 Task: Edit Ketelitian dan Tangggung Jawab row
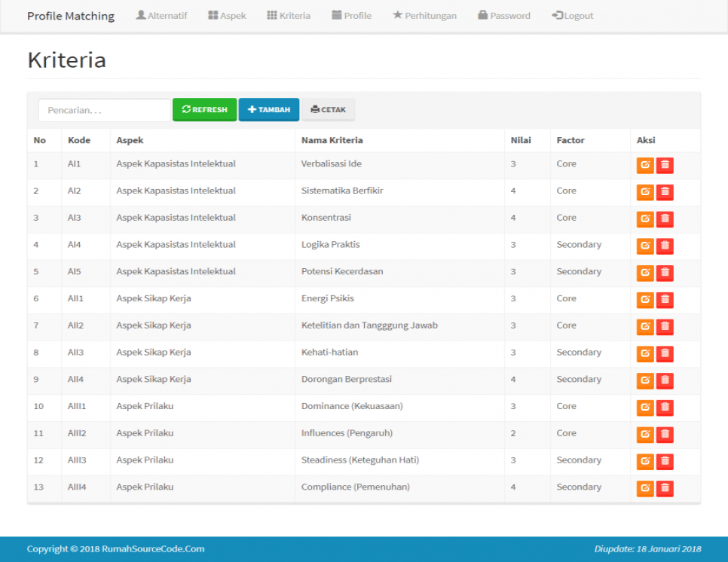(x=645, y=326)
